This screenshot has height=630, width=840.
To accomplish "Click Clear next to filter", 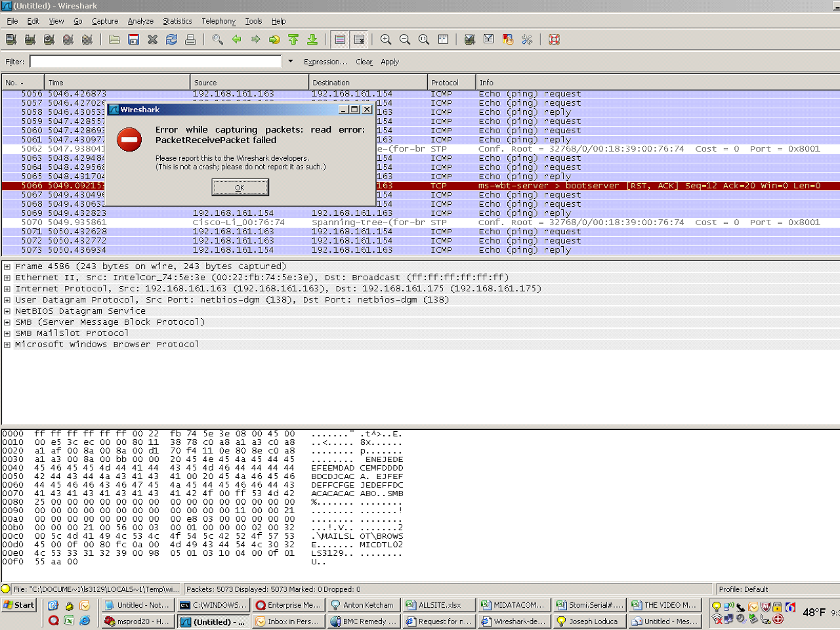I will click(x=364, y=62).
